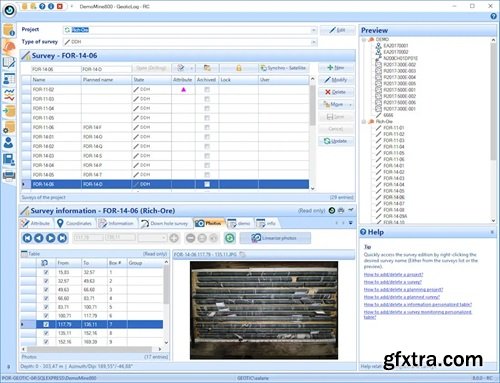Open the save user sidebar icon
Screen dimensions: 500x383
click(x=9, y=159)
